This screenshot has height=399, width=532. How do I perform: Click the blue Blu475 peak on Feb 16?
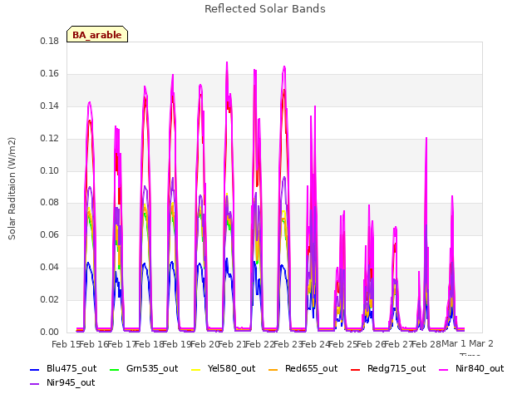pyautogui.click(x=88, y=263)
